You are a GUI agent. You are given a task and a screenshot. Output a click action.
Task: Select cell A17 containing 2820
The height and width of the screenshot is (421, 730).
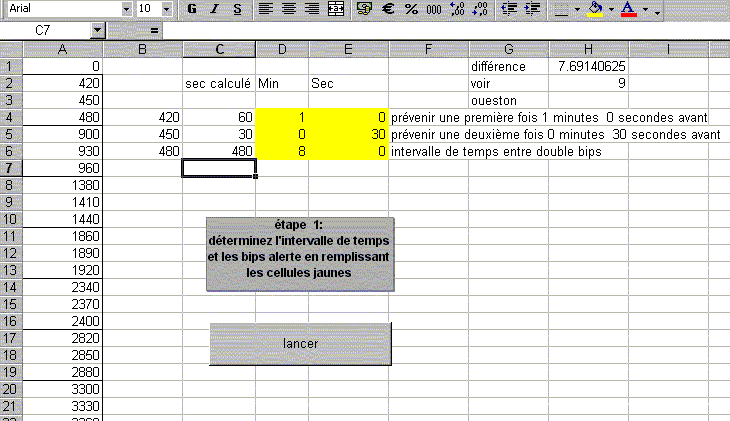(62, 338)
